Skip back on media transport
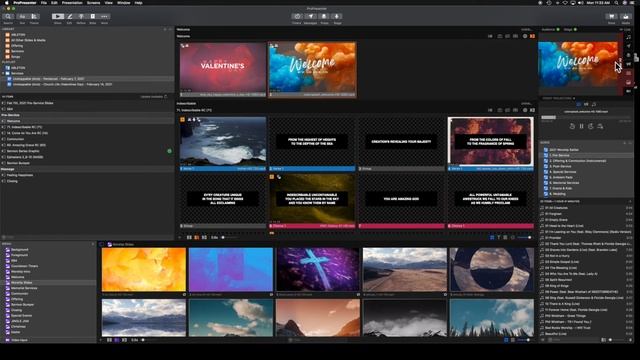 click(x=572, y=127)
